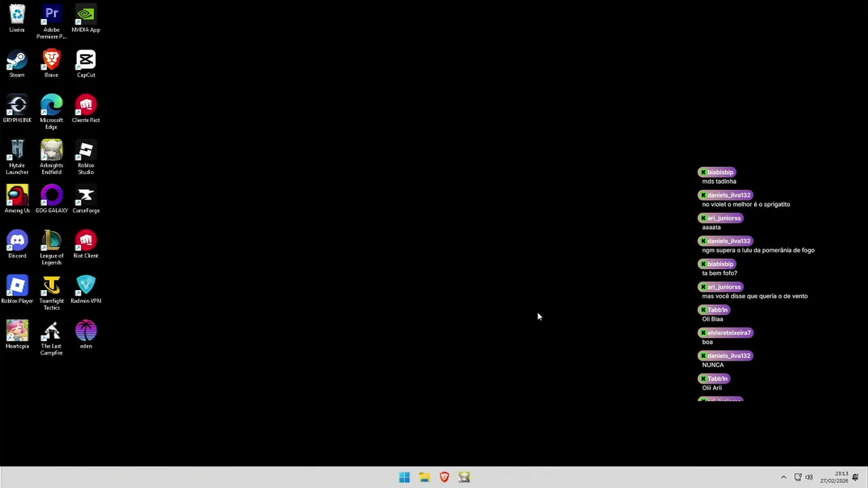Open the eden desktop shortcut
Image resolution: width=868 pixels, height=488 pixels.
pos(85,335)
